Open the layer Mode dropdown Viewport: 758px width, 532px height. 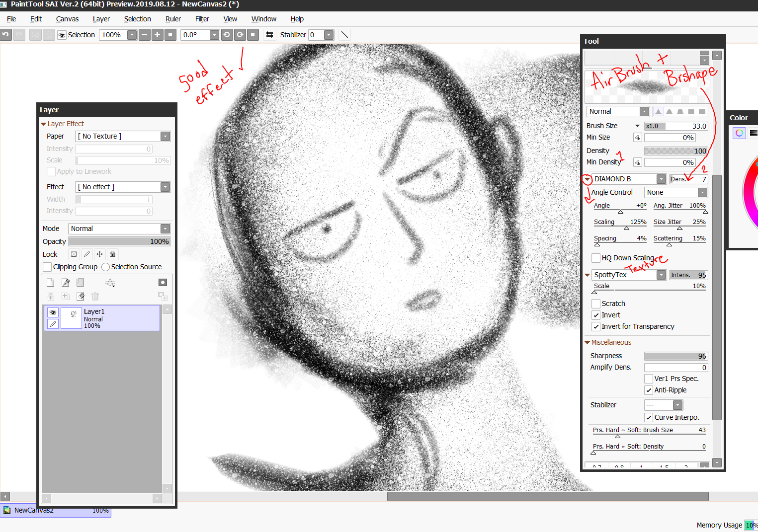119,228
